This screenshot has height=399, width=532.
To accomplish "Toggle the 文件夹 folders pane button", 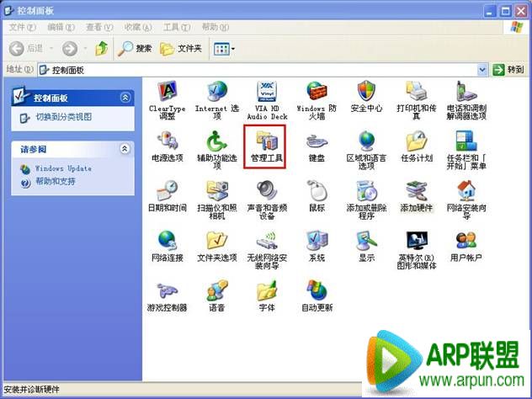I will click(x=181, y=49).
